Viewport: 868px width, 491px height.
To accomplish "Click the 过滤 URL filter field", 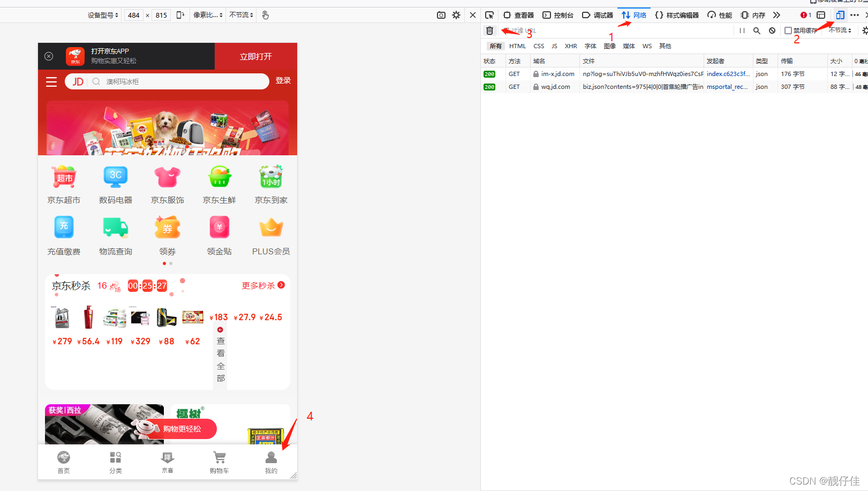I will coord(615,31).
